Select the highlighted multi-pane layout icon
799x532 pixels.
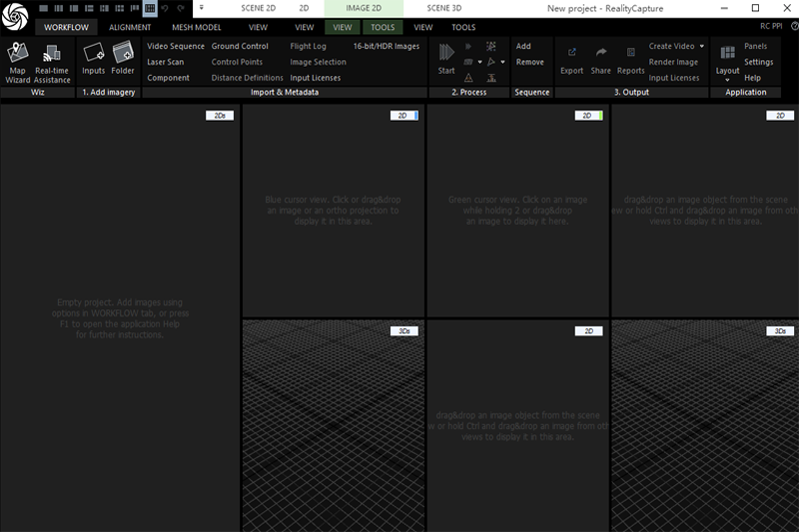[x=150, y=8]
